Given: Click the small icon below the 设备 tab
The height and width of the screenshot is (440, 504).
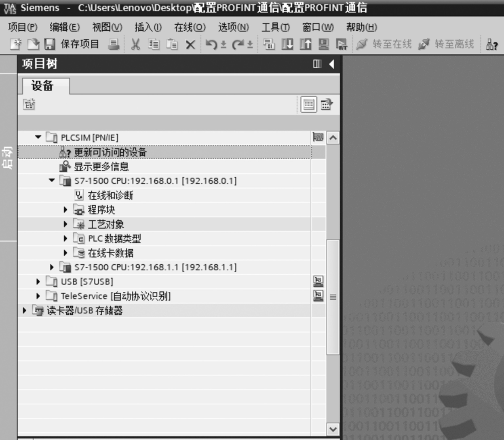Looking at the screenshot, I should tap(29, 104).
